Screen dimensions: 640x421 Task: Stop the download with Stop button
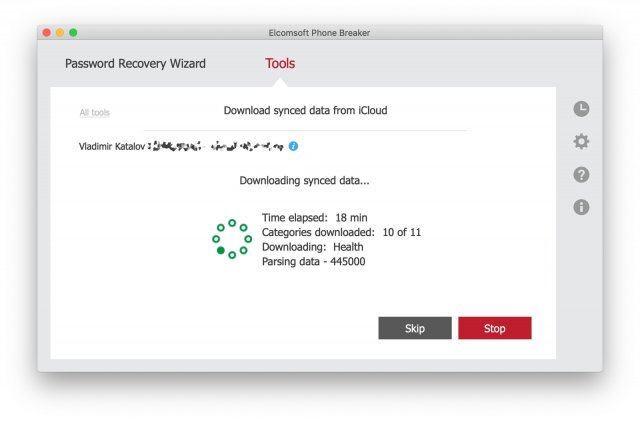coord(494,328)
